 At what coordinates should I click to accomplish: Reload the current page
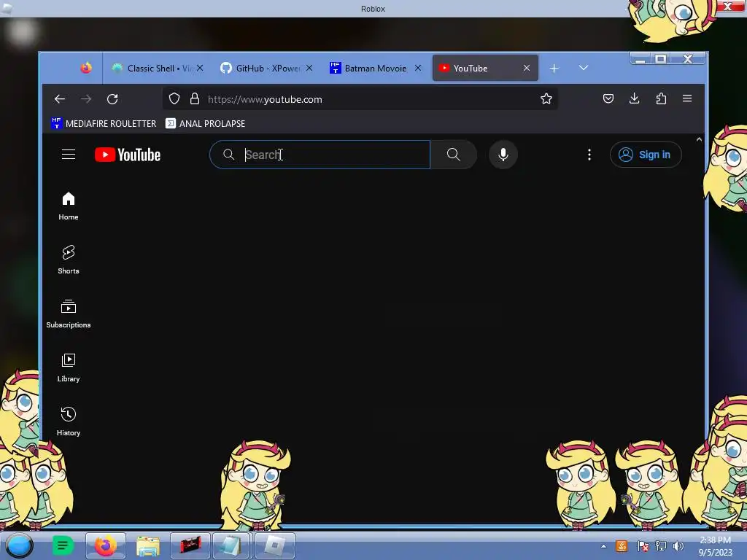112,99
